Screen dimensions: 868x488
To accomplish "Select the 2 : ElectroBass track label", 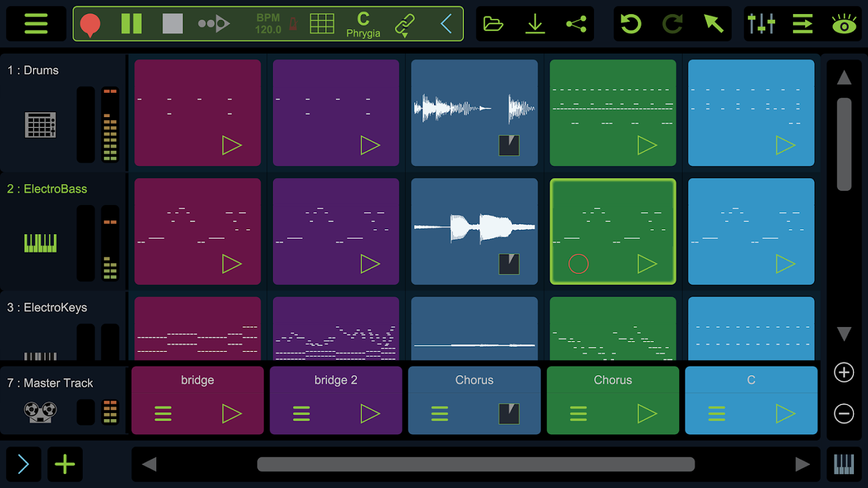I will [x=47, y=189].
